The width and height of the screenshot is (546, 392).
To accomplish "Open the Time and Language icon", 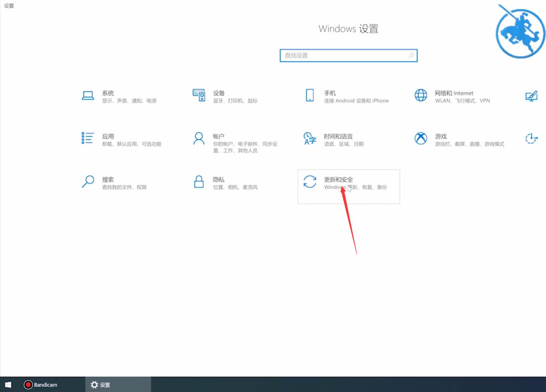I will click(310, 138).
